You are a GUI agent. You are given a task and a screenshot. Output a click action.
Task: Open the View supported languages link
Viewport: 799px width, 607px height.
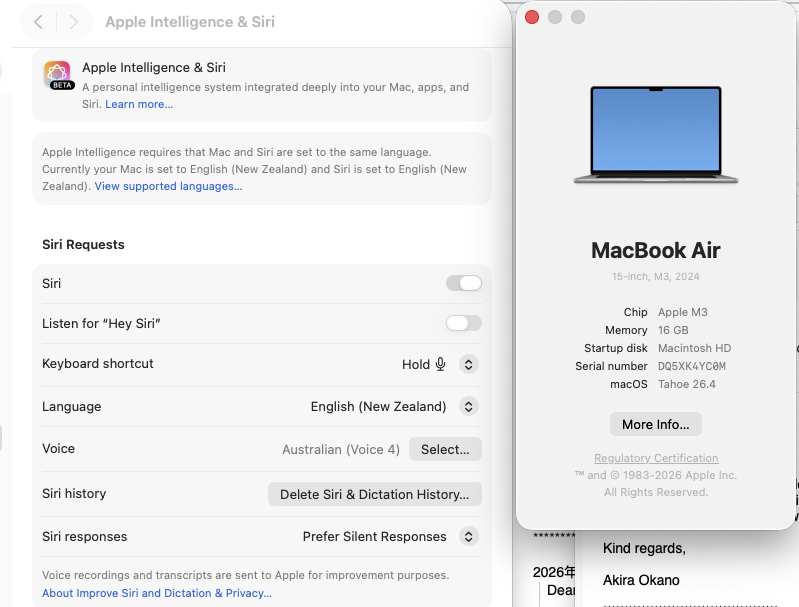(x=168, y=186)
